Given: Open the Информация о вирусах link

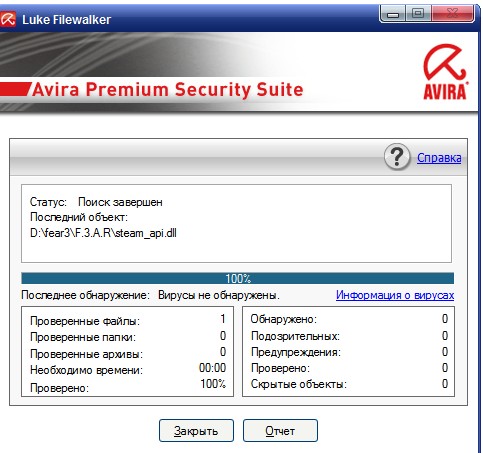Looking at the screenshot, I should click(395, 295).
